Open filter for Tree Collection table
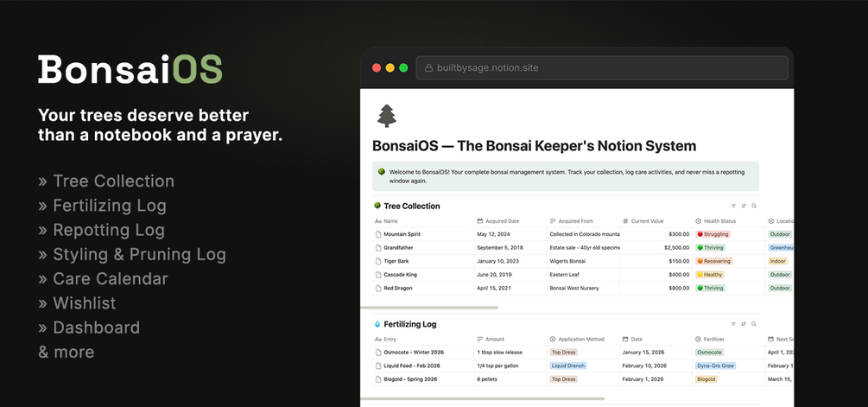 coord(733,206)
